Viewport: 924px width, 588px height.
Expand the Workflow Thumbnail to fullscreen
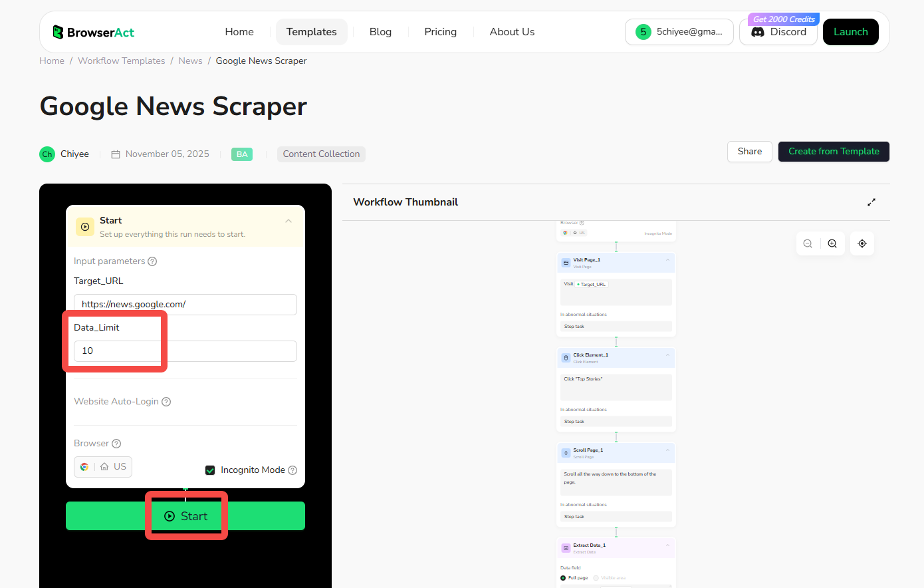point(871,202)
